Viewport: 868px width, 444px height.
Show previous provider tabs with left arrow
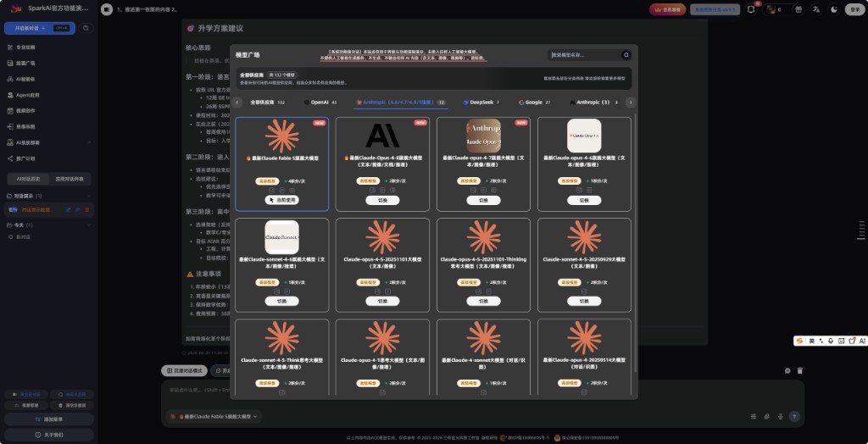pyautogui.click(x=237, y=103)
